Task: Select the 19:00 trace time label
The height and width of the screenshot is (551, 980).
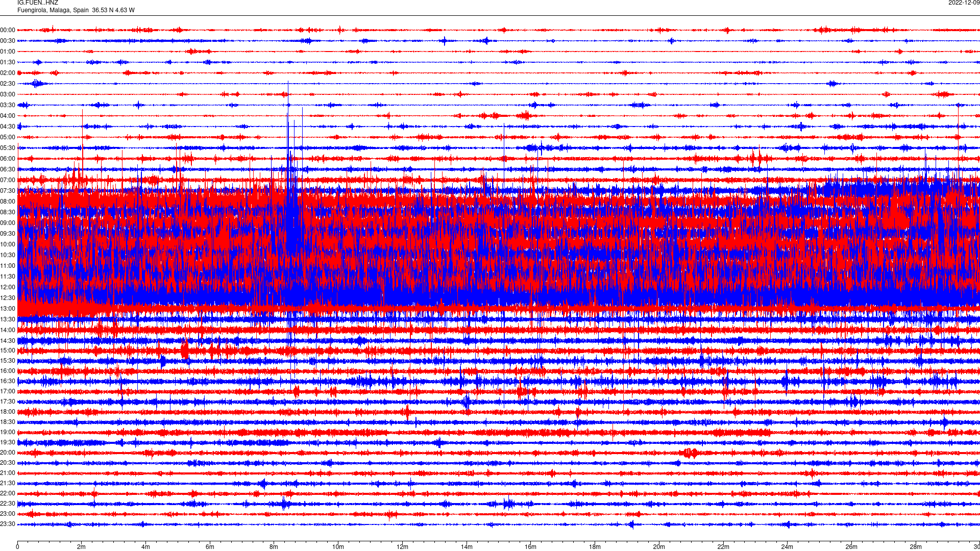Action: point(8,432)
